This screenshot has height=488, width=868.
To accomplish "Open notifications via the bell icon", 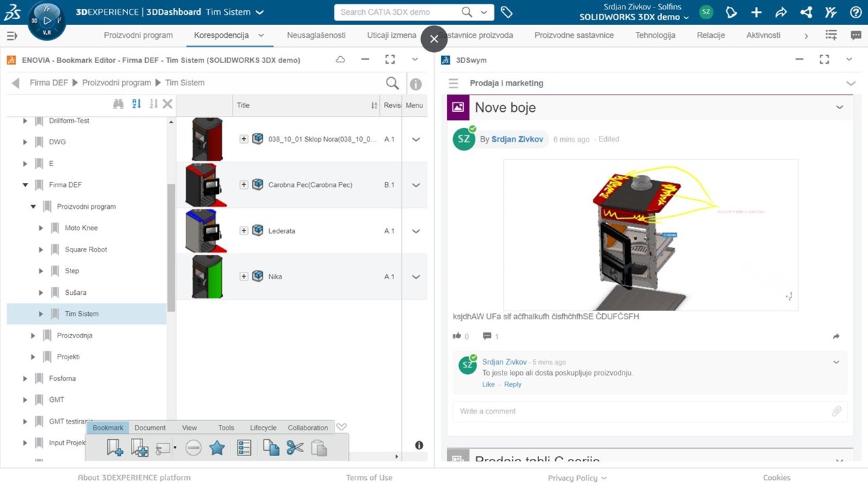I will click(731, 12).
